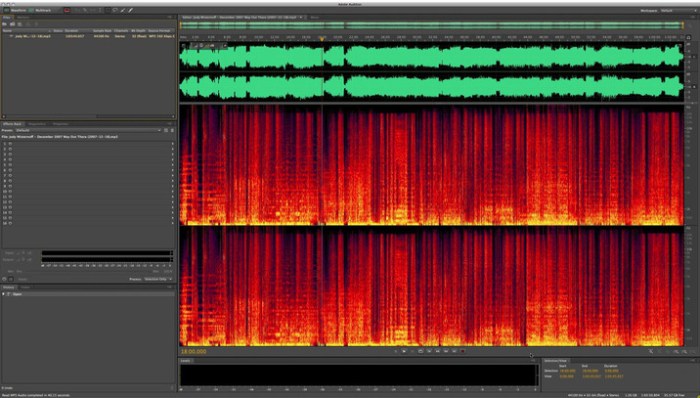Screen dimensions: 700x398
Task: Toggle power for effect slot 16
Action: click(x=10, y=223)
